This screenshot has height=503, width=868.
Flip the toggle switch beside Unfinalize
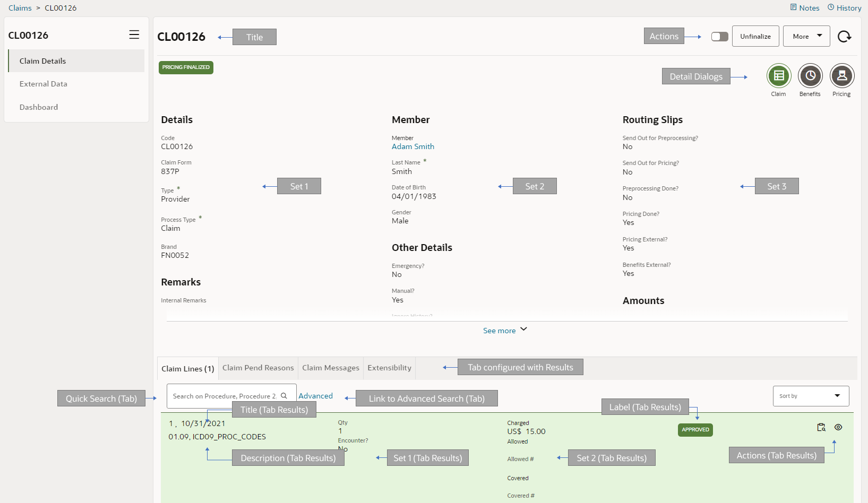point(719,36)
